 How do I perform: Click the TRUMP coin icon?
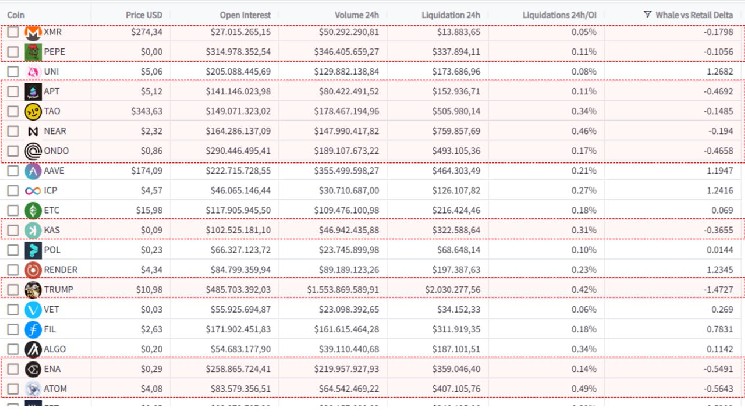pyautogui.click(x=34, y=290)
